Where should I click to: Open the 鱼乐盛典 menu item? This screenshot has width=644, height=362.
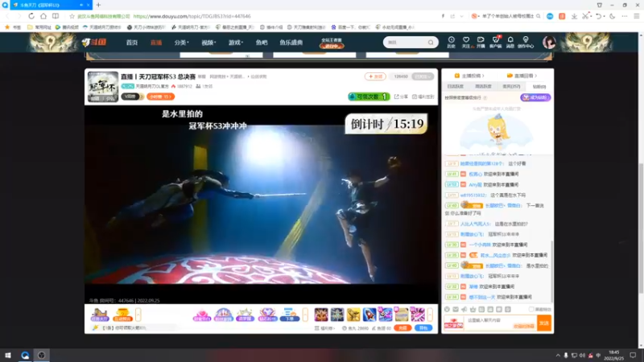pos(291,43)
